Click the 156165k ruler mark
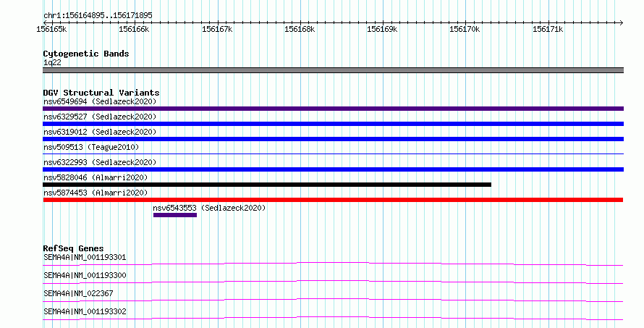 (x=52, y=30)
